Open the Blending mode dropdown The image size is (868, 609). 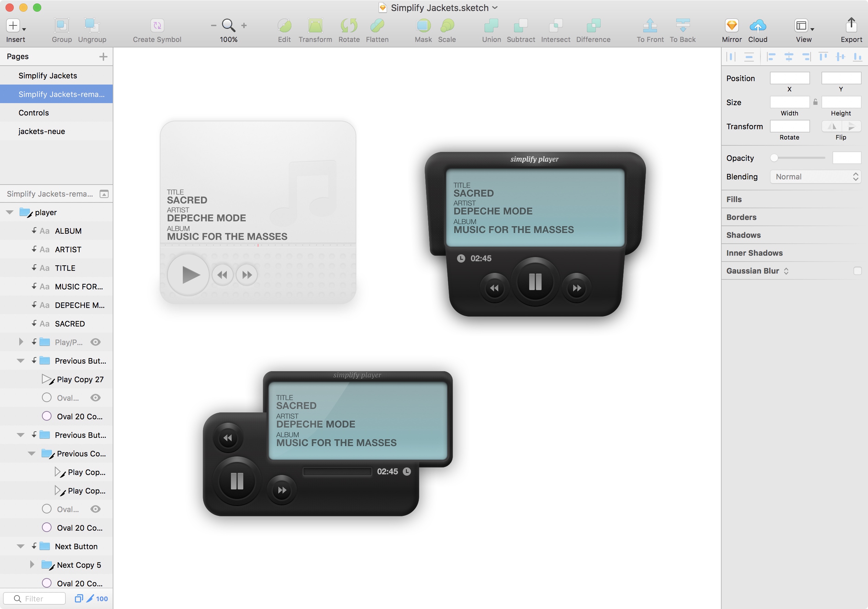816,177
